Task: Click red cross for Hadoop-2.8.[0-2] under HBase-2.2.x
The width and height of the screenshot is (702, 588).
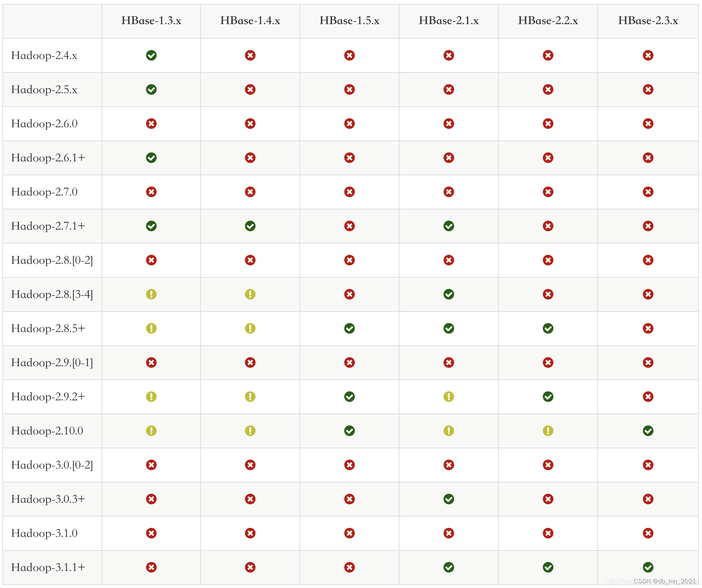Action: (x=548, y=260)
